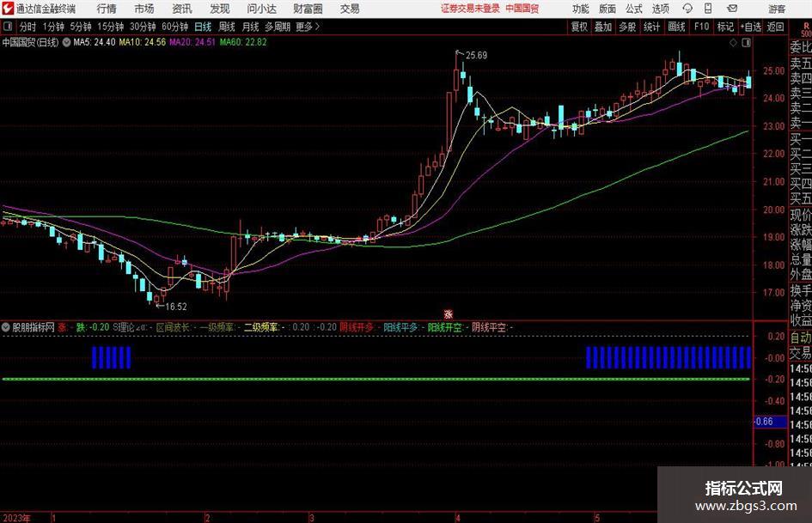Open F10 company info
The width and height of the screenshot is (812, 523).
pos(701,27)
